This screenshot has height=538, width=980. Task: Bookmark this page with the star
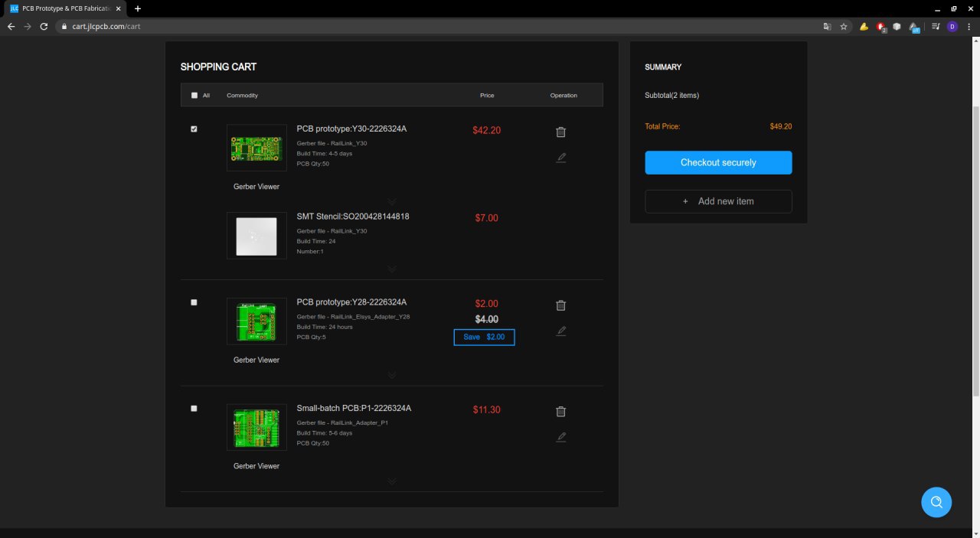point(844,26)
